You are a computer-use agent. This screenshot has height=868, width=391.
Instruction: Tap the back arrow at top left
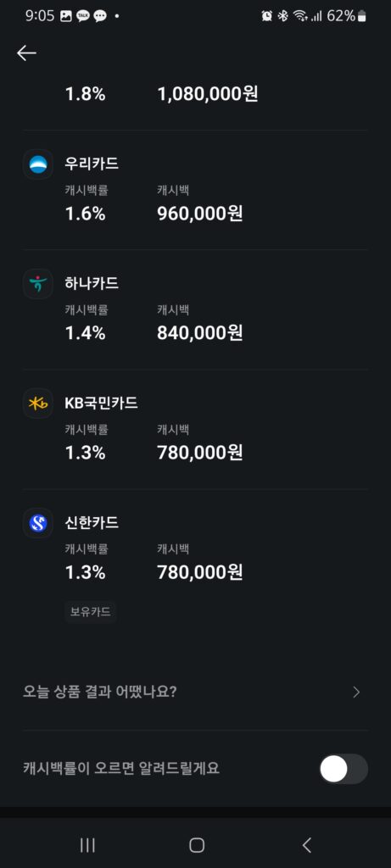[x=26, y=53]
